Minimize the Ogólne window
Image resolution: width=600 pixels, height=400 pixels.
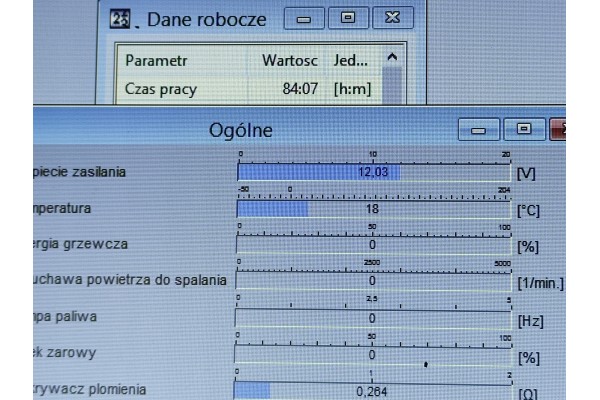pyautogui.click(x=479, y=130)
